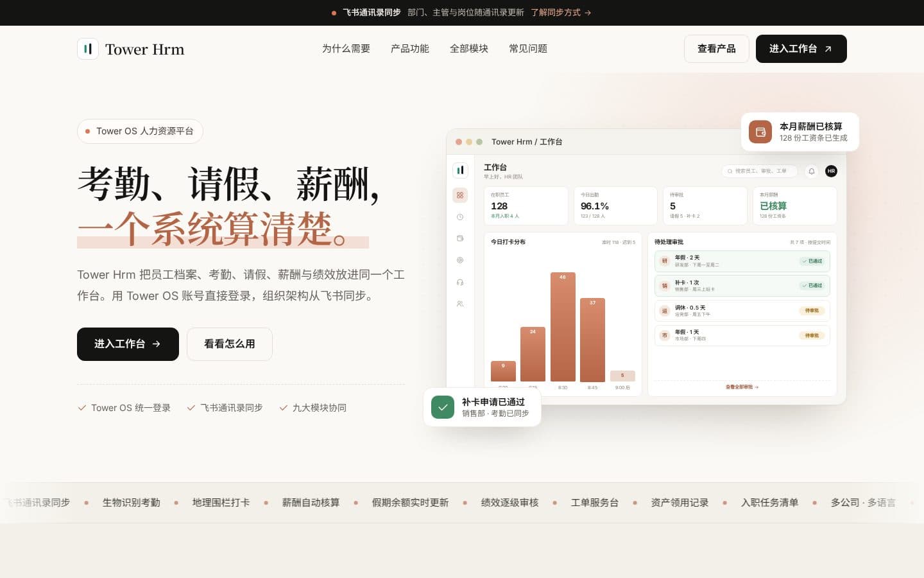Click 生物识别考勤 in the scrolling ticker
The height and width of the screenshot is (578, 924).
coord(132,503)
